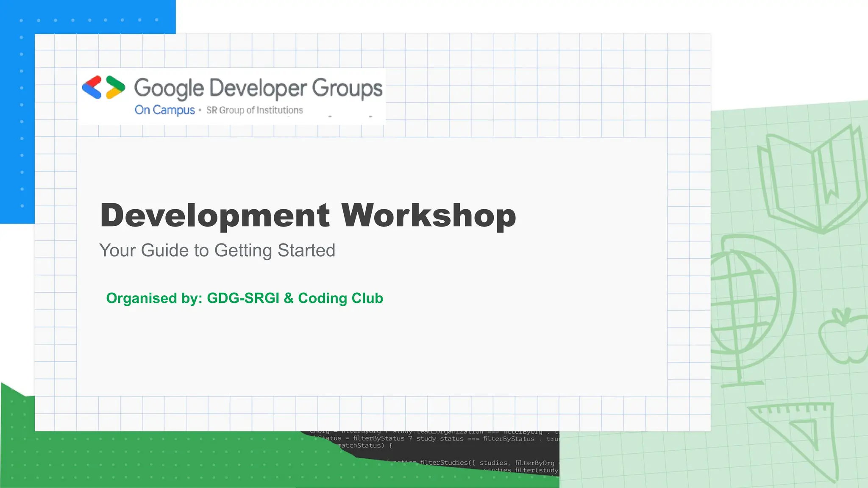Select the green dotted bottom-left shape
The height and width of the screenshot is (488, 868).
(x=127, y=460)
